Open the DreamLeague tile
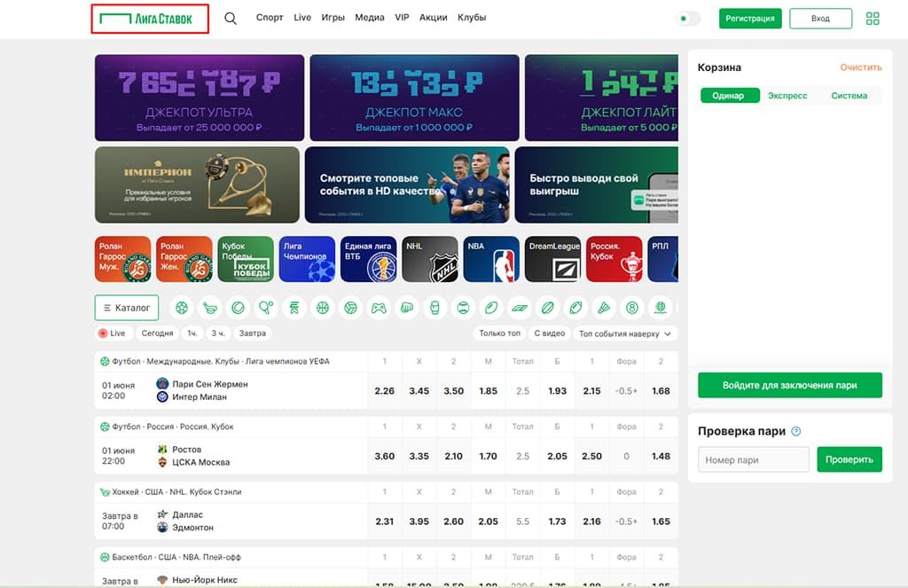The image size is (908, 588). click(x=552, y=259)
